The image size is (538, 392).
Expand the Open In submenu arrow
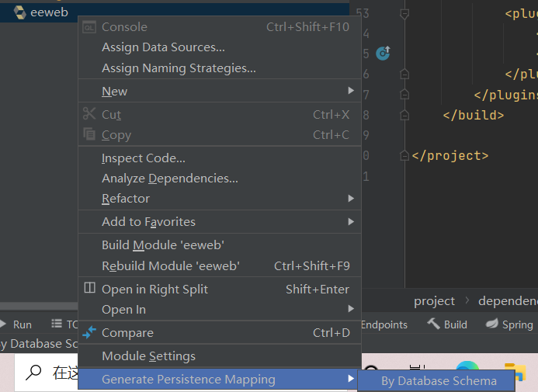351,309
